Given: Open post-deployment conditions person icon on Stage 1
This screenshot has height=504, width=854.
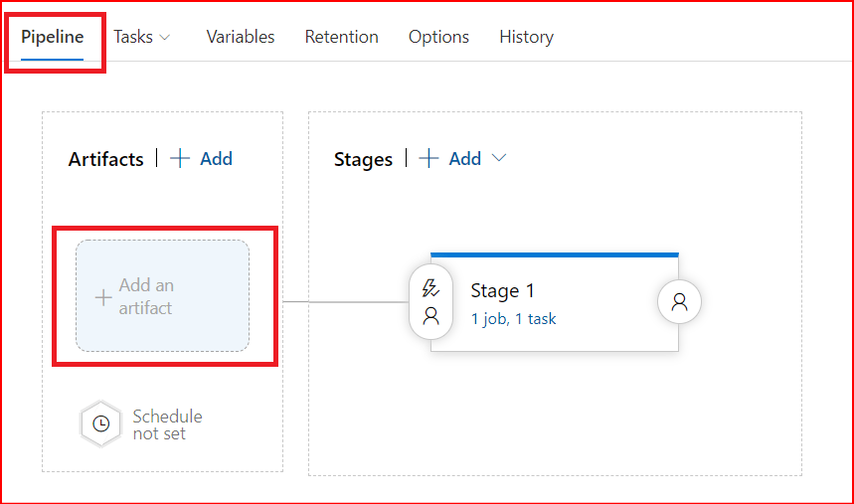Looking at the screenshot, I should pyautogui.click(x=680, y=303).
